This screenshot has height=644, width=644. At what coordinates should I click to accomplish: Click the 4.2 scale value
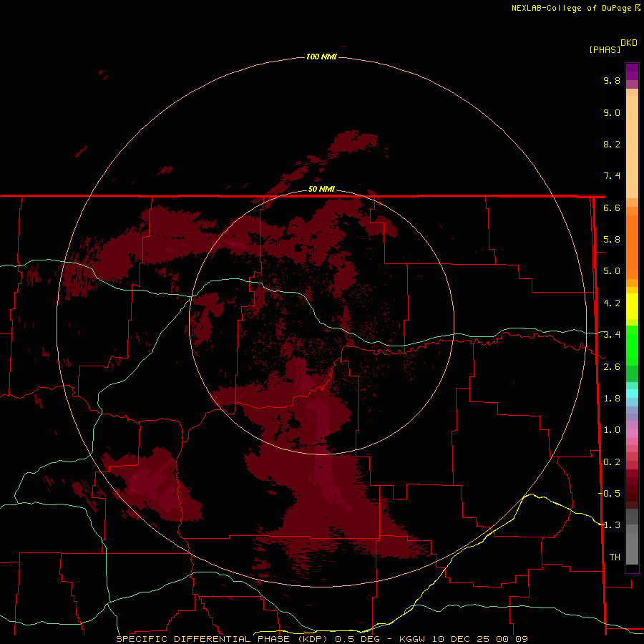[612, 303]
